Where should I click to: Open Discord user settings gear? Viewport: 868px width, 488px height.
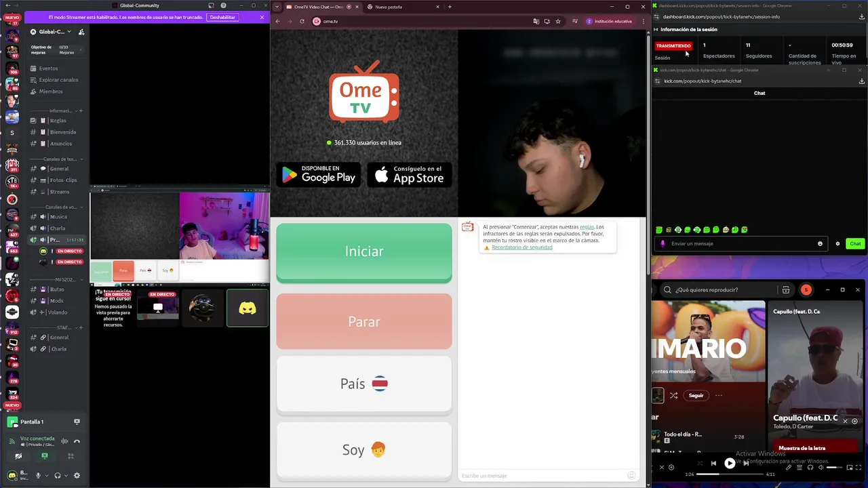click(x=77, y=476)
